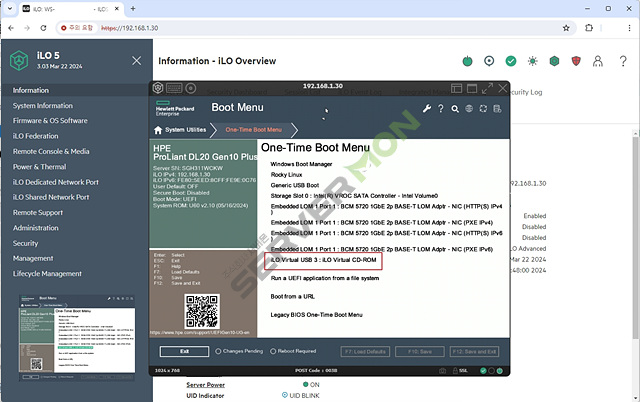Click the magnifier search icon in Boot Menu

[455, 109]
